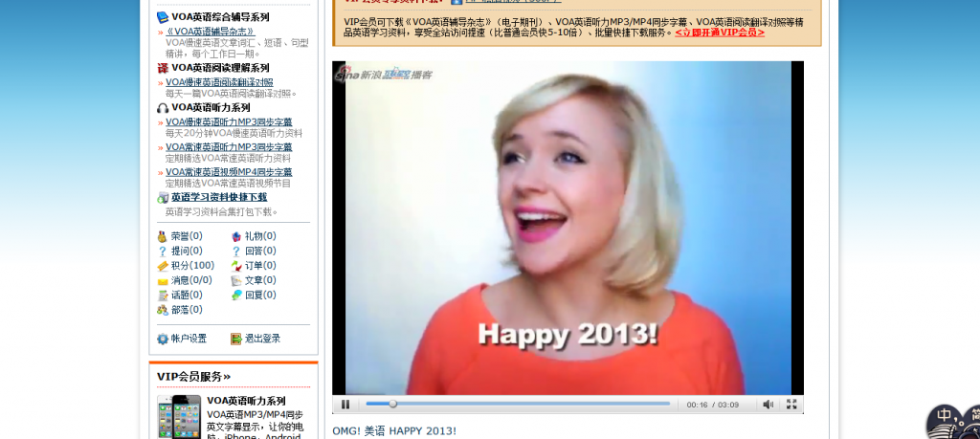Open VOA慢速英语阅读翻译对照 link

point(219,82)
